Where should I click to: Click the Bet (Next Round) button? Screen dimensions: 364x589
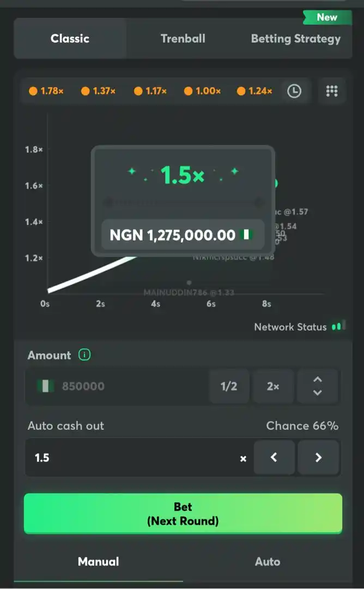[183, 514]
